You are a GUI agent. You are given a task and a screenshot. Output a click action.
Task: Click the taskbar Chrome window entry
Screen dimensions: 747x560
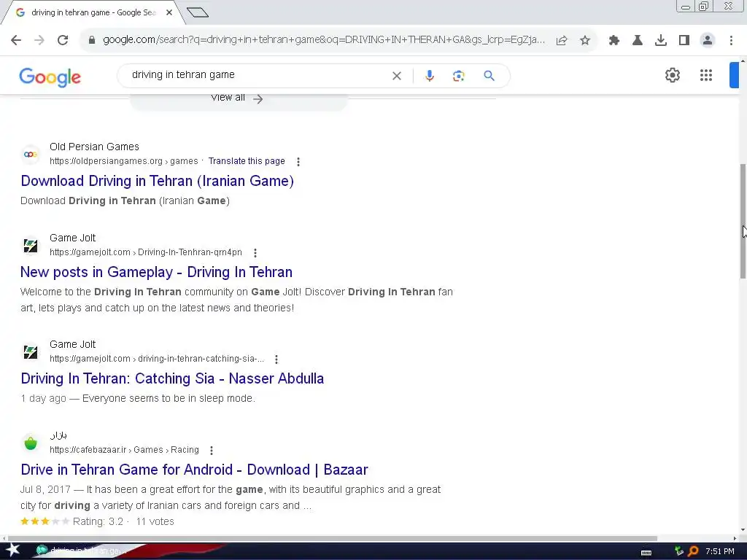tap(81, 551)
